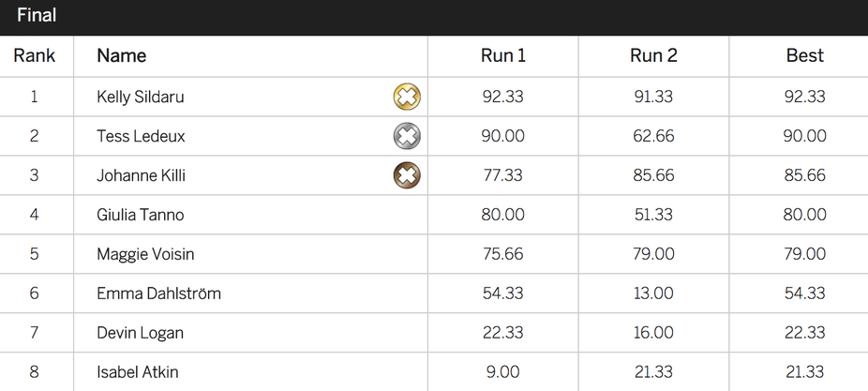The width and height of the screenshot is (868, 391).
Task: Select Isabel Atkin's name
Action: tap(137, 372)
